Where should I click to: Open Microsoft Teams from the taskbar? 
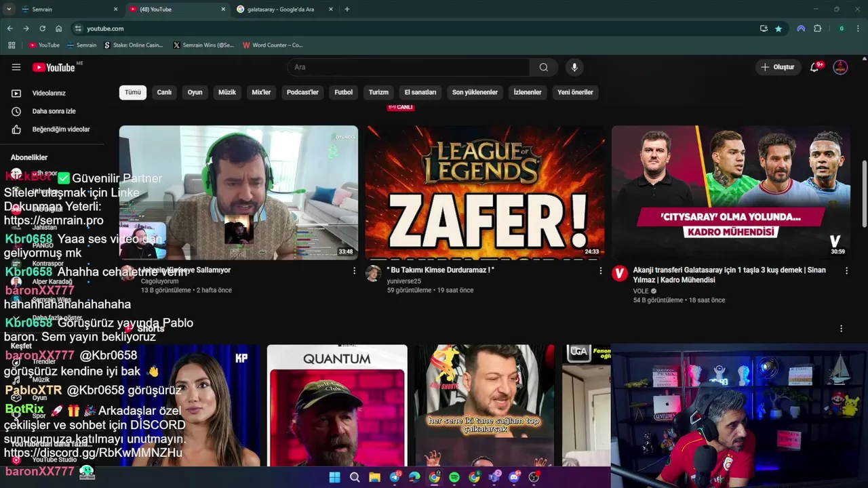[494, 477]
